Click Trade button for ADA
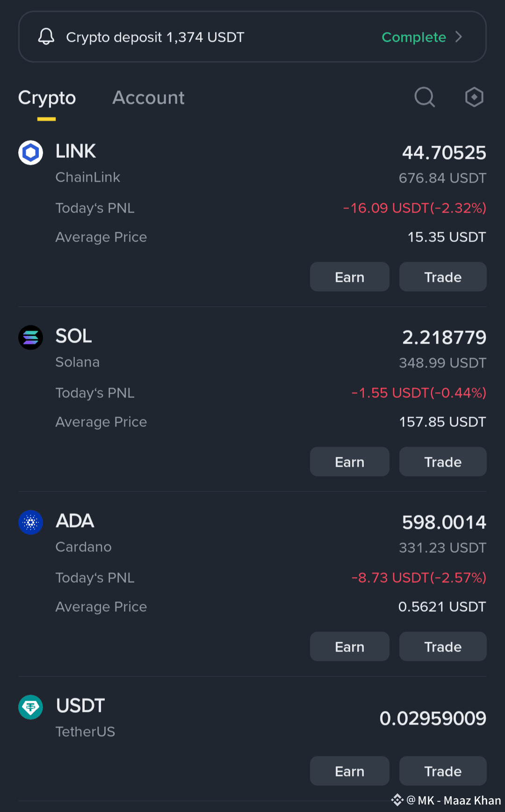 point(443,647)
